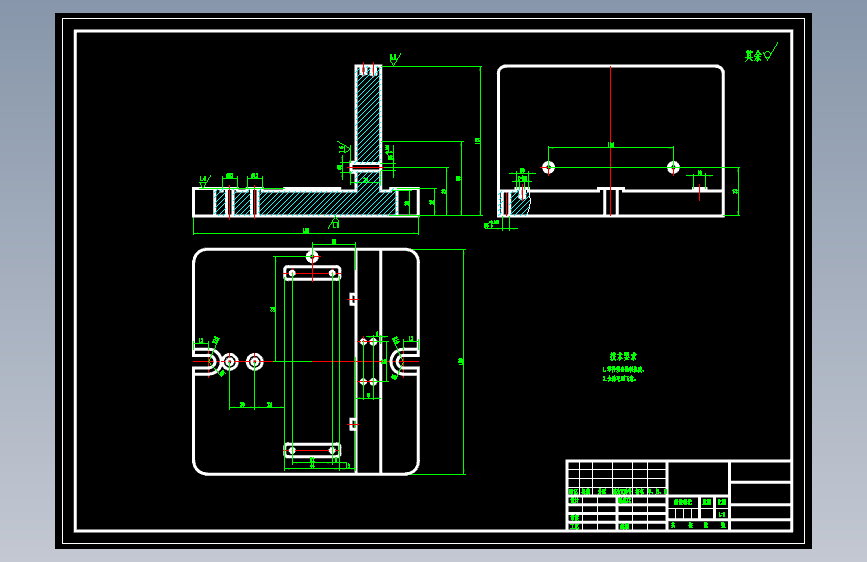Click top-right empty cell of title block
This screenshot has width=867, height=562.
[x=760, y=472]
